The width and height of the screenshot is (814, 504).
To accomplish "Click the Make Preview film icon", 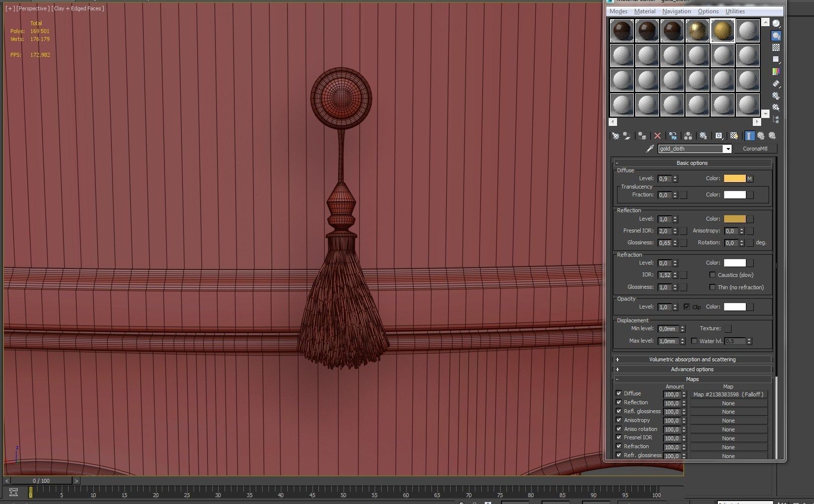I will (776, 83).
